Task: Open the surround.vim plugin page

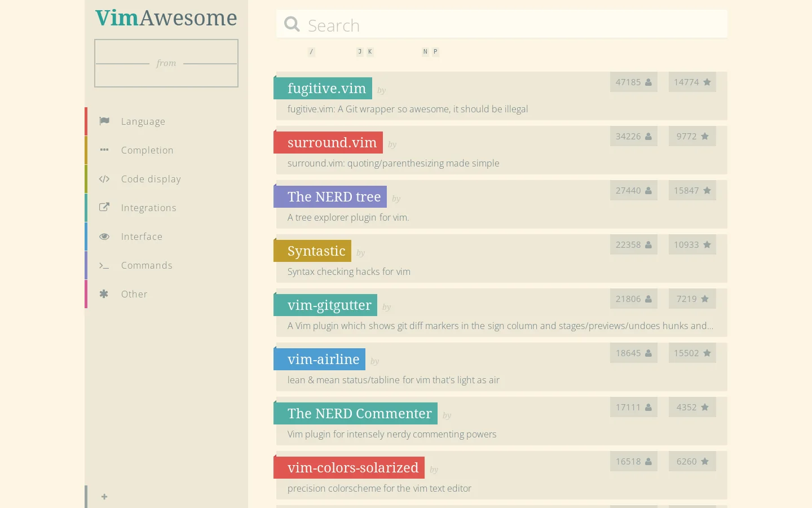Action: [x=328, y=142]
